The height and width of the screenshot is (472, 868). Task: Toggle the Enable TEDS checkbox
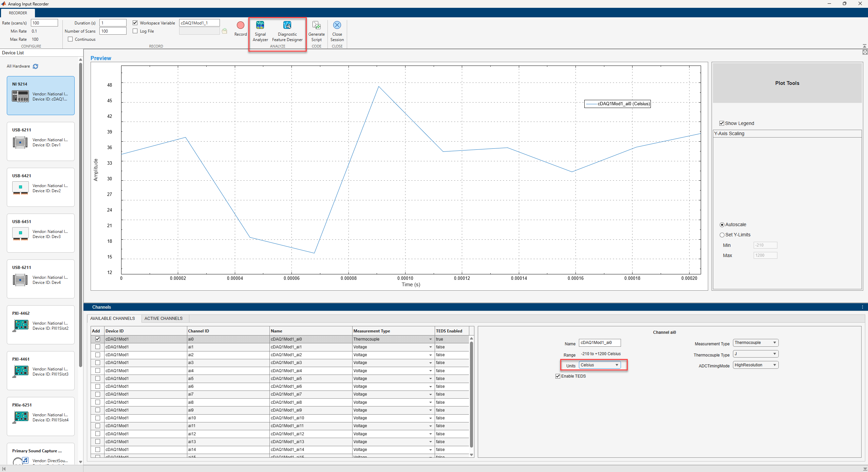click(558, 376)
